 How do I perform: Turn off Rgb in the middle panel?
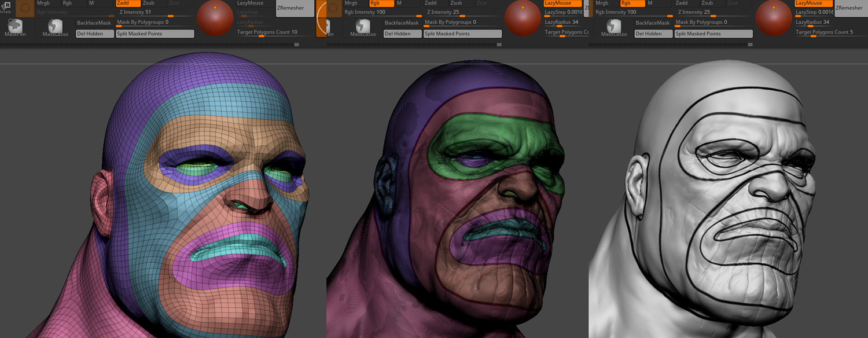(381, 3)
